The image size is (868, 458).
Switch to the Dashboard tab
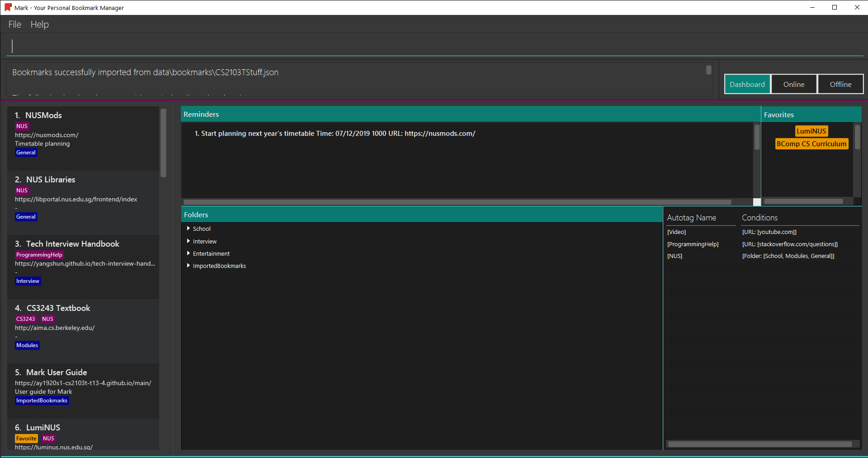[x=747, y=84]
